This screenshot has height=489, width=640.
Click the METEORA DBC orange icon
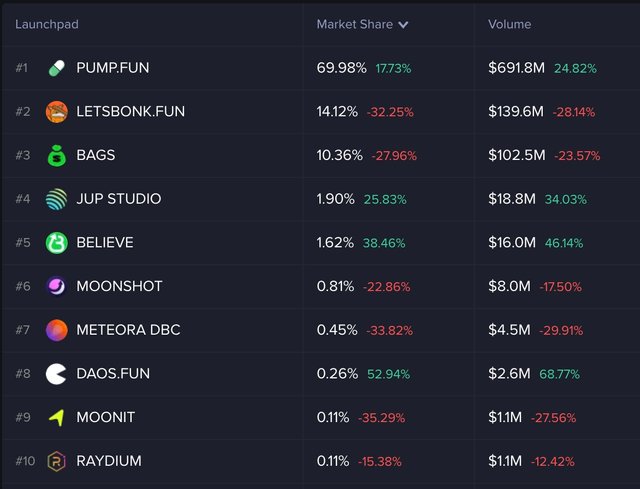coord(57,329)
